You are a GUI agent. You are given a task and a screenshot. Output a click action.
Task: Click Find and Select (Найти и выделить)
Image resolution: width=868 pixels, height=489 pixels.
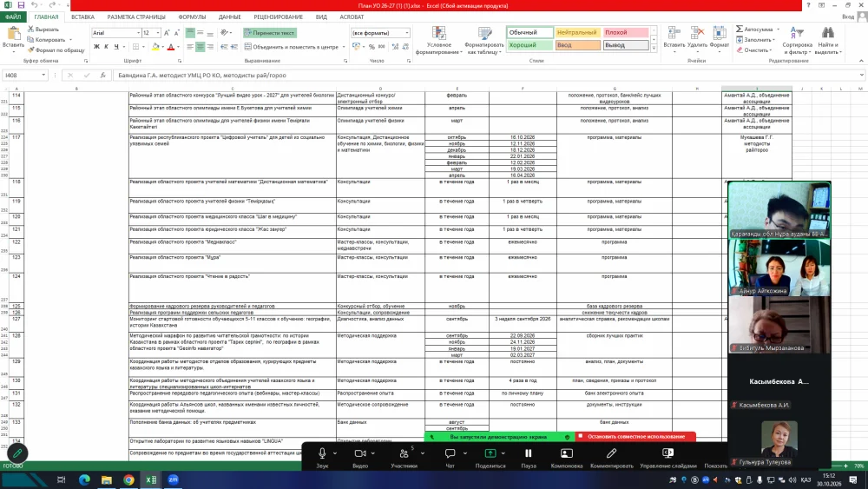(827, 40)
